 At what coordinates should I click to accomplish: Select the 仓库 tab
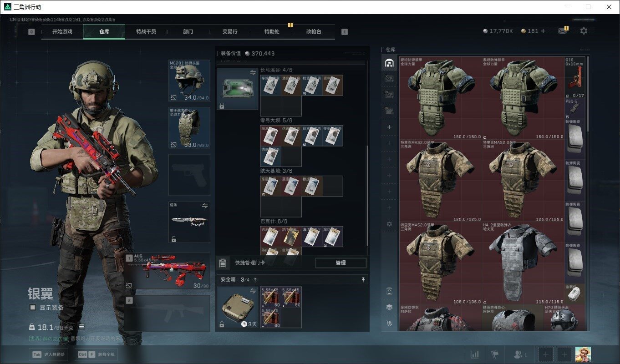click(x=104, y=32)
